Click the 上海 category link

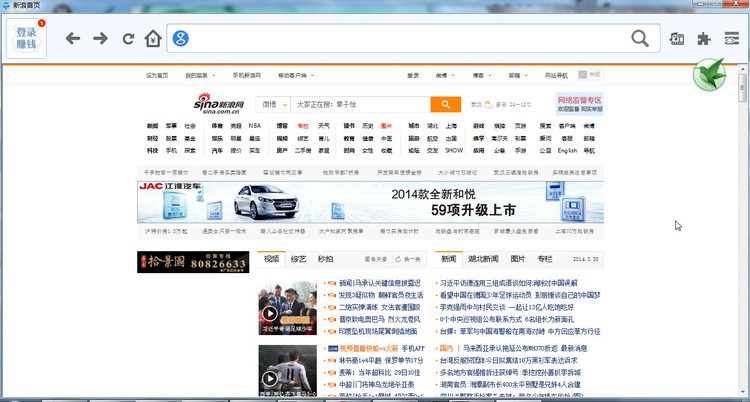[451, 126]
